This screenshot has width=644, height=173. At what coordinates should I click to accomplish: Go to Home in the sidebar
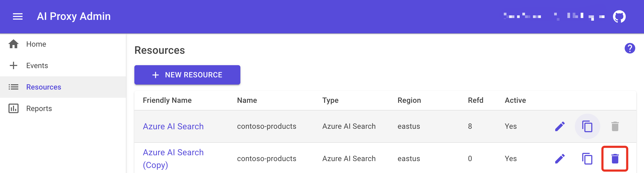pos(36,44)
